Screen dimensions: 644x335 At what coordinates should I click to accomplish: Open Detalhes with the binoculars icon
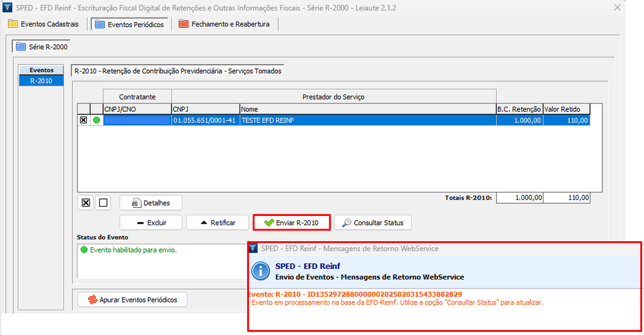[150, 203]
